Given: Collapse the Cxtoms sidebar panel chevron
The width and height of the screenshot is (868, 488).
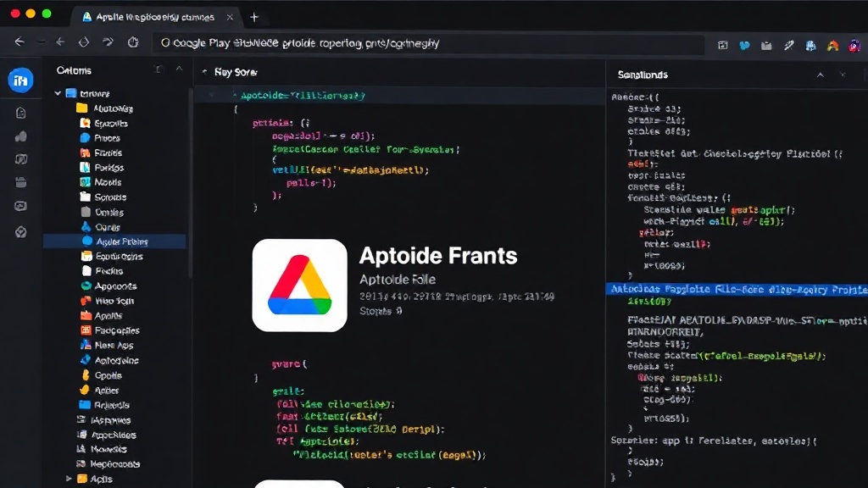Looking at the screenshot, I should (x=179, y=69).
